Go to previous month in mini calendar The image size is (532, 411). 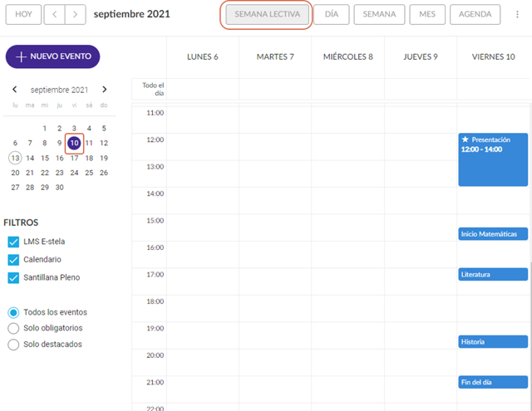click(x=14, y=90)
